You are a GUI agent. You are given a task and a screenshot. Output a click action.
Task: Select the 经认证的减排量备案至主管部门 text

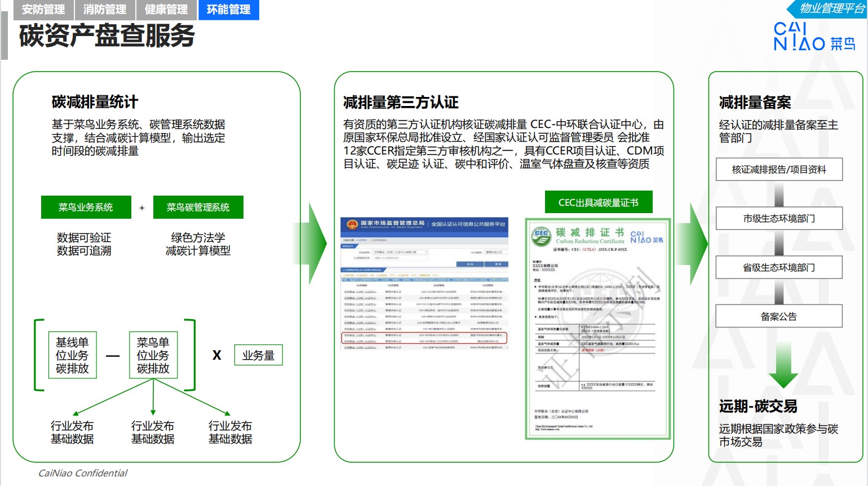click(x=778, y=131)
